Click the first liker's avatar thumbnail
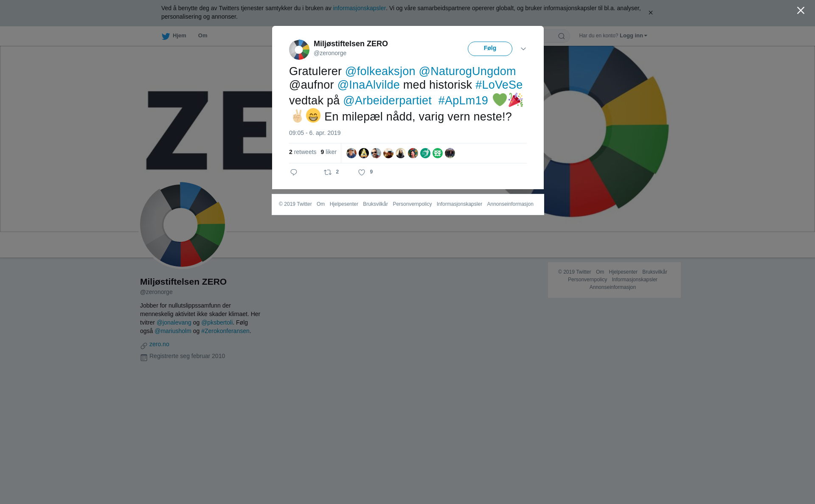815x504 pixels. point(351,153)
